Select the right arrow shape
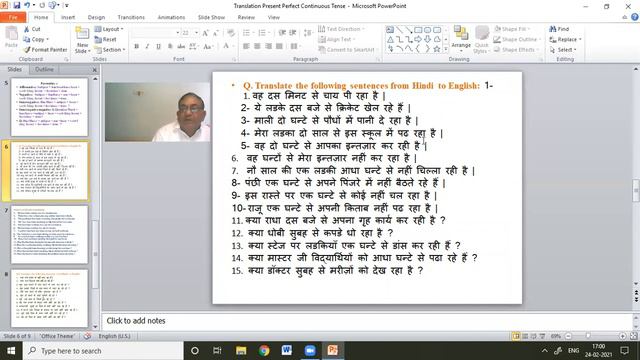The image size is (640, 360). click(x=418, y=39)
